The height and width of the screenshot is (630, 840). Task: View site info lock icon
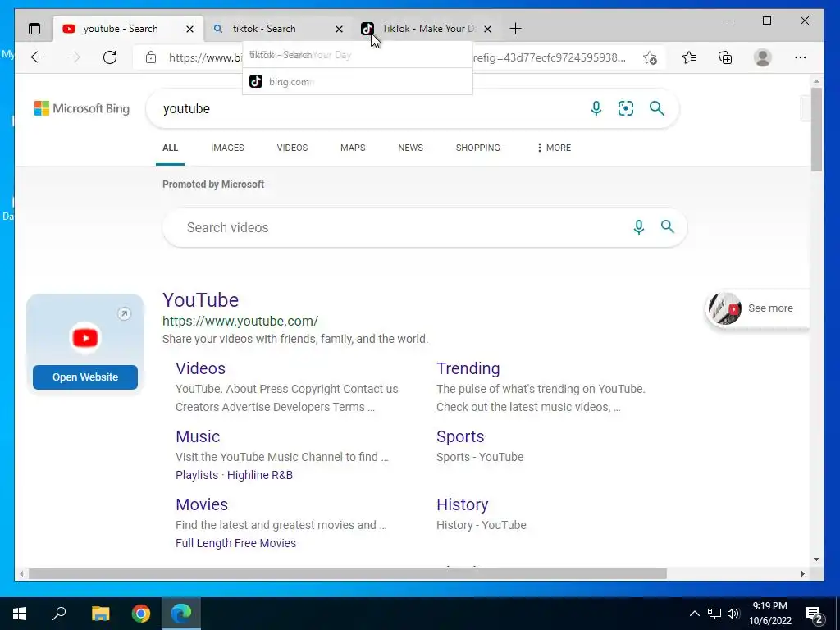coord(151,57)
